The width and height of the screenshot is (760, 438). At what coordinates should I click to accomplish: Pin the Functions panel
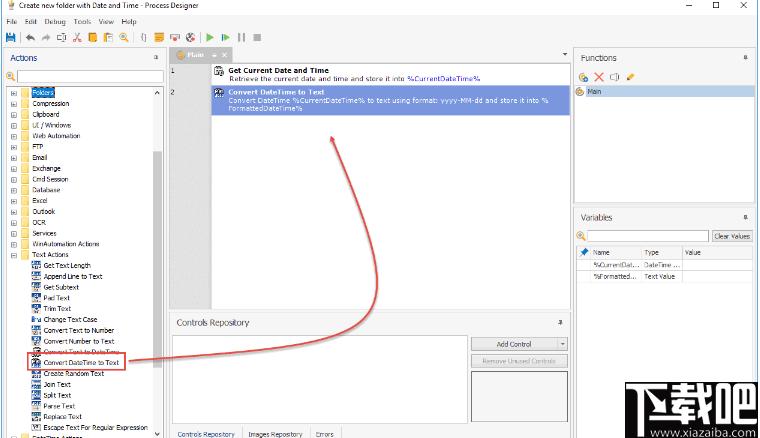(745, 58)
